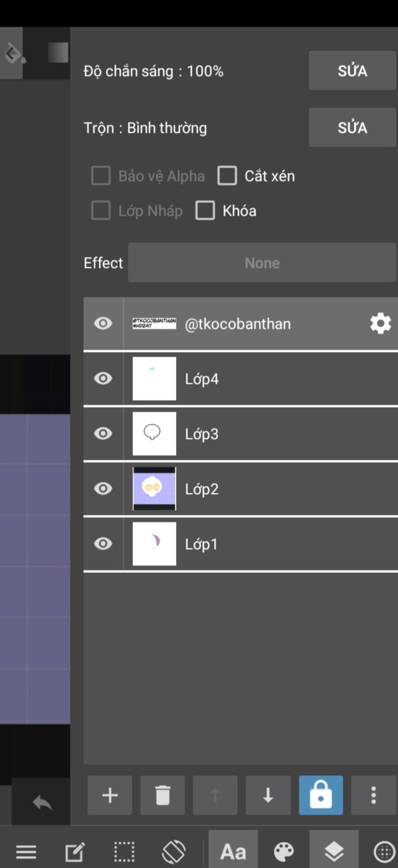Enable the Cắt xén checkbox
This screenshot has height=868, width=398.
(227, 176)
